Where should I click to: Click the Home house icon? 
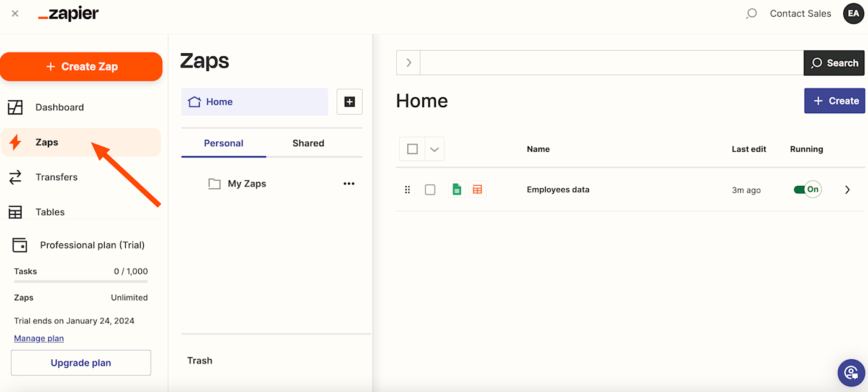coord(194,102)
